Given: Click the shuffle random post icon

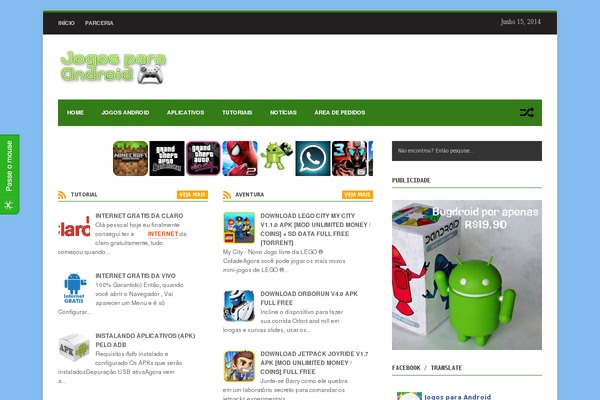Looking at the screenshot, I should click(x=527, y=113).
